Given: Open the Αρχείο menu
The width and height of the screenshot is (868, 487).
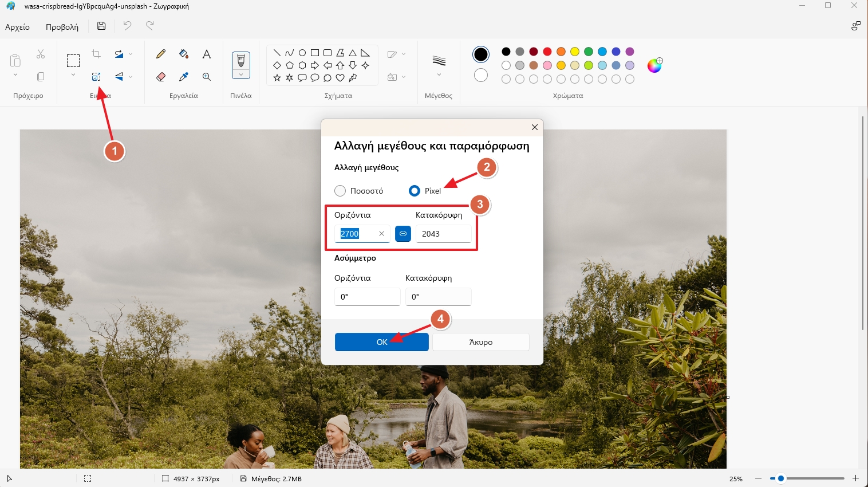Looking at the screenshot, I should [18, 27].
